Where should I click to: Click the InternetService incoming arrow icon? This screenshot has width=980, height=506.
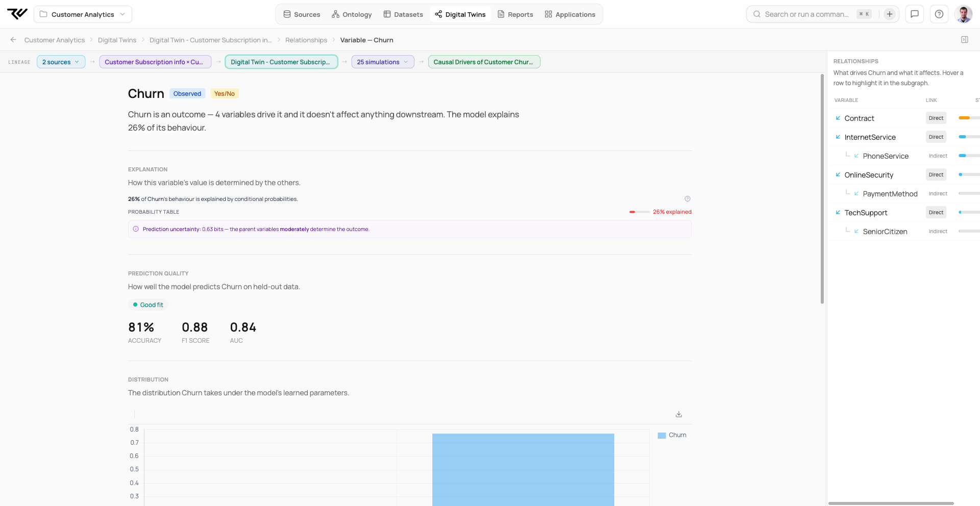click(838, 137)
